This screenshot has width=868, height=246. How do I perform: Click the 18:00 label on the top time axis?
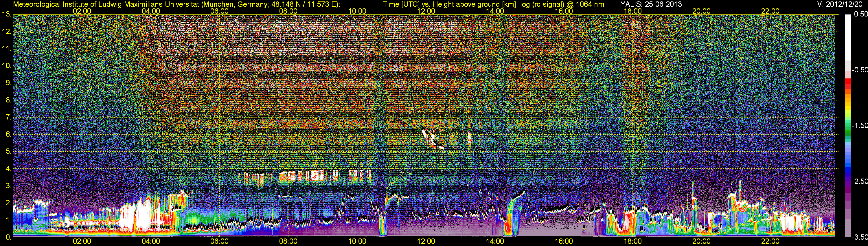632,11
